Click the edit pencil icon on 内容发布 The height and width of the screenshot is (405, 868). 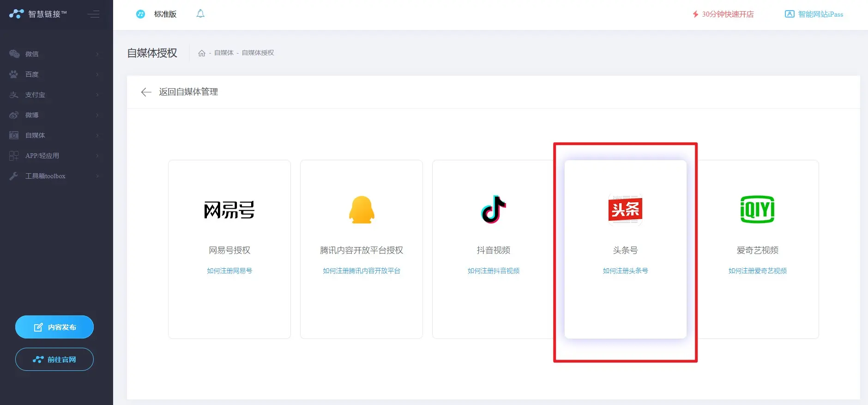pyautogui.click(x=38, y=327)
